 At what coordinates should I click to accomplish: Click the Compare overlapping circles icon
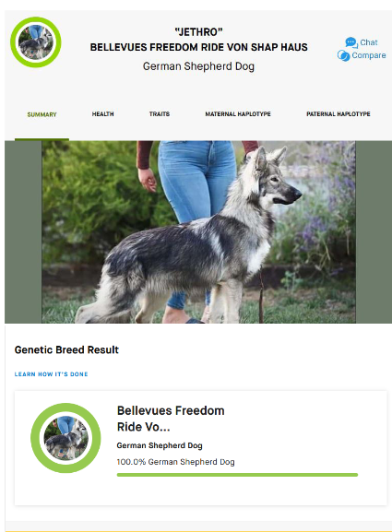tap(343, 55)
